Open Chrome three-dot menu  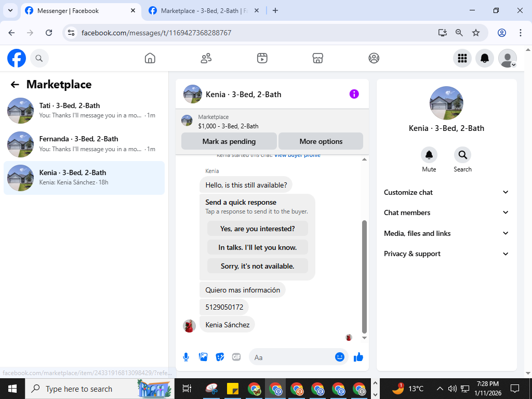521,33
